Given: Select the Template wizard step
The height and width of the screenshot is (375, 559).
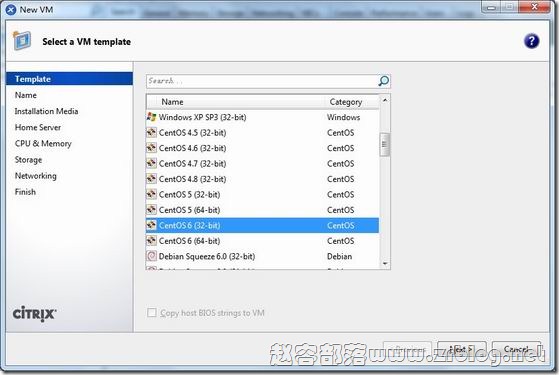Looking at the screenshot, I should (x=70, y=79).
